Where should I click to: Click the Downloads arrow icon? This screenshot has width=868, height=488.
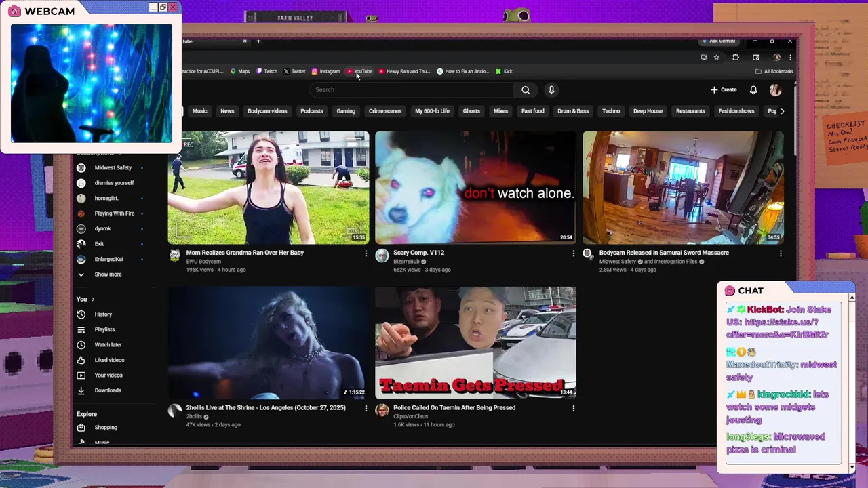(x=81, y=390)
